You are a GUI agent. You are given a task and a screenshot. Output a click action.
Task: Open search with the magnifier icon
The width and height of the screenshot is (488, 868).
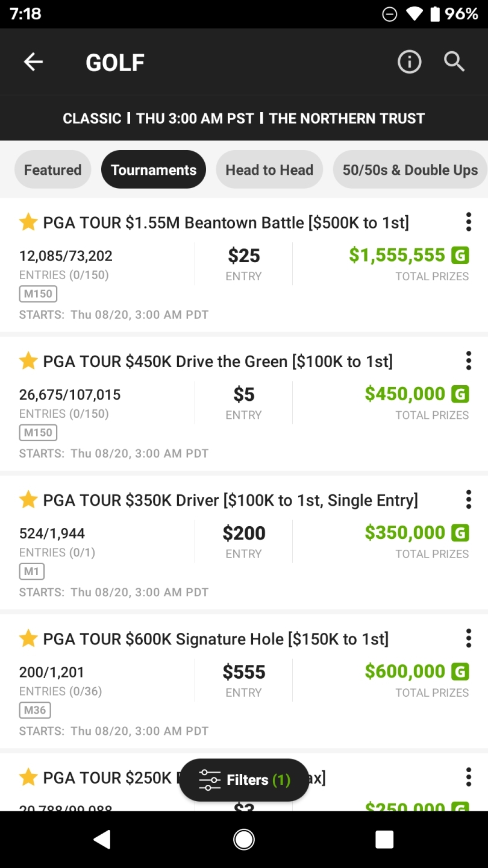click(x=454, y=61)
